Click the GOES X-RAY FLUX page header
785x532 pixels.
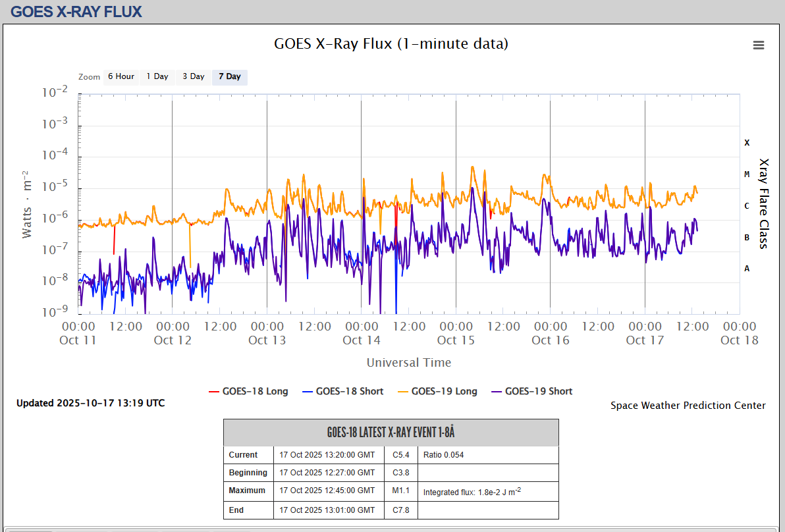pyautogui.click(x=76, y=11)
